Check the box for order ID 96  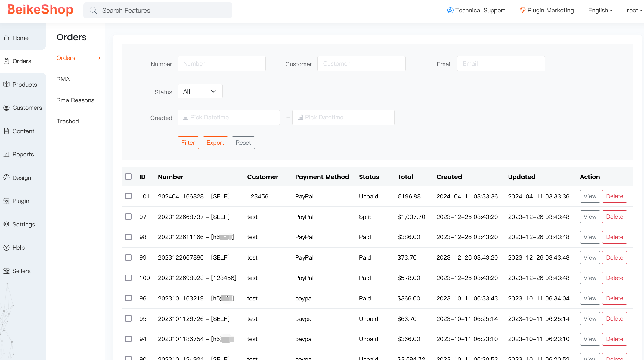128,298
